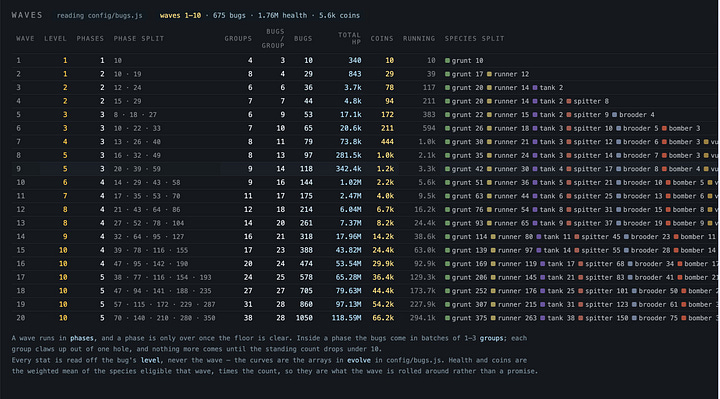Click the 'groups' highlighted term in description
The width and height of the screenshot is (720, 399).
tap(491, 338)
